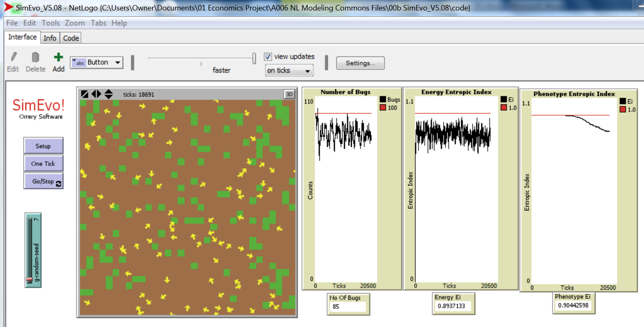Open the Tools menu
The width and height of the screenshot is (644, 327).
point(50,23)
